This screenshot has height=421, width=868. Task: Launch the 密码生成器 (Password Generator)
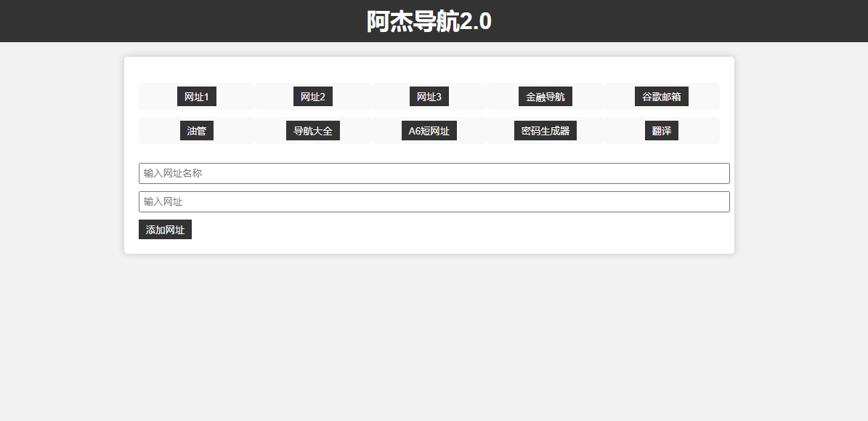[x=545, y=130]
